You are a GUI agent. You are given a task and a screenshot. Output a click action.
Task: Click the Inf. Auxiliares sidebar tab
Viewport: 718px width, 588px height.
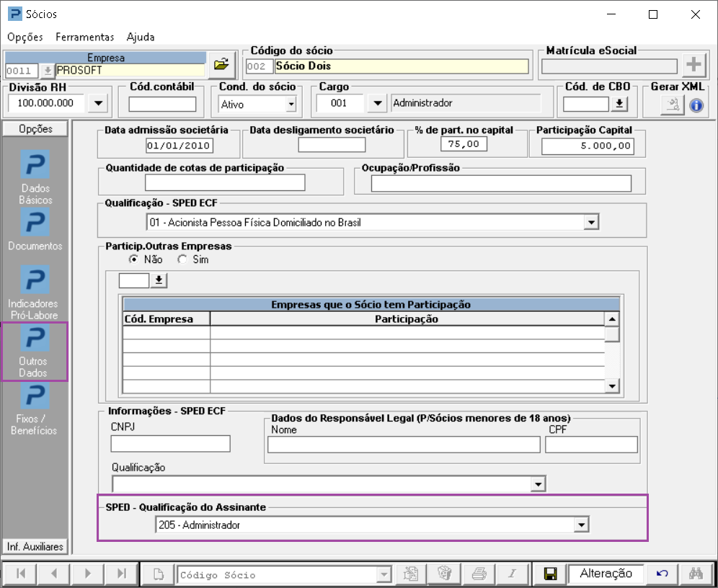pos(35,546)
